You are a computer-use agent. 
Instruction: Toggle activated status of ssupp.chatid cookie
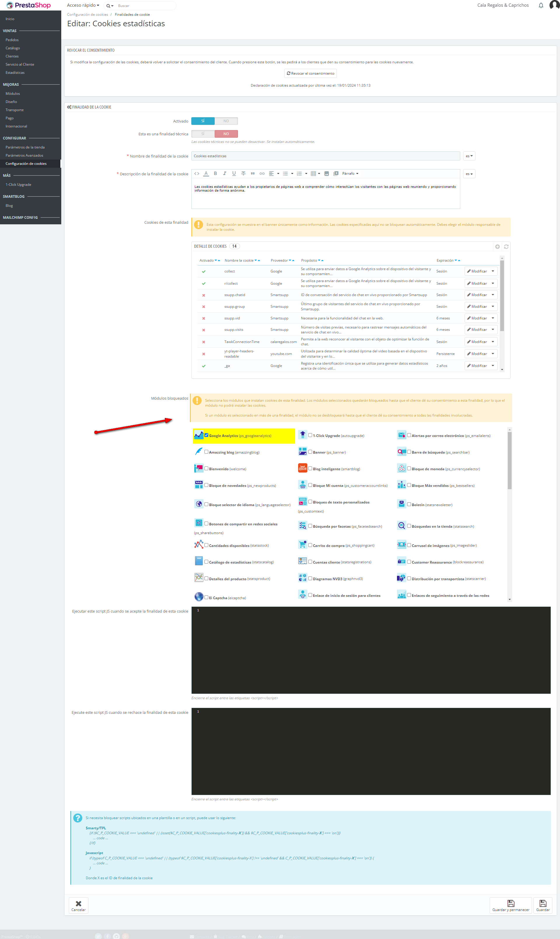pyautogui.click(x=204, y=295)
